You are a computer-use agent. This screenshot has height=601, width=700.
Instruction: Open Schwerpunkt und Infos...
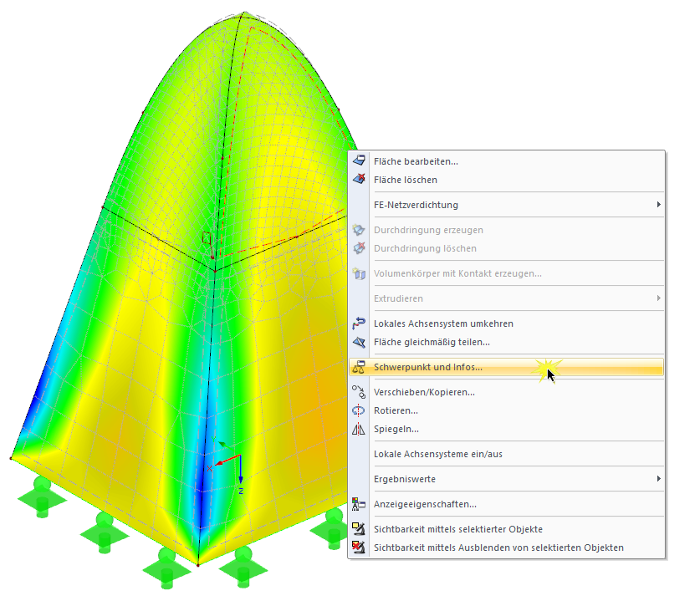coord(506,367)
